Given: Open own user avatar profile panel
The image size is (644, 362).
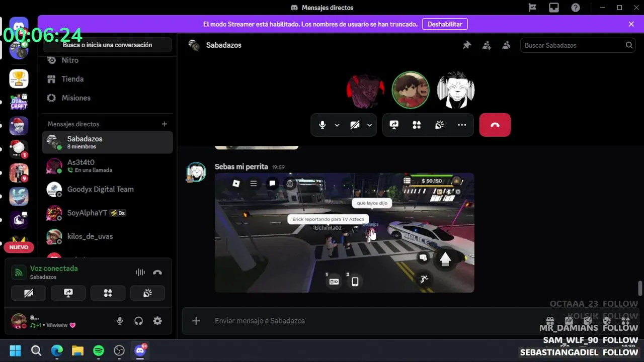Looking at the screenshot, I should 19,321.
